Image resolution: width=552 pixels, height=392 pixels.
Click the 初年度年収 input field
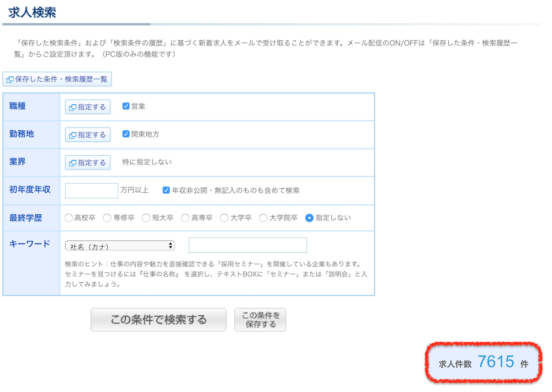[x=92, y=190]
